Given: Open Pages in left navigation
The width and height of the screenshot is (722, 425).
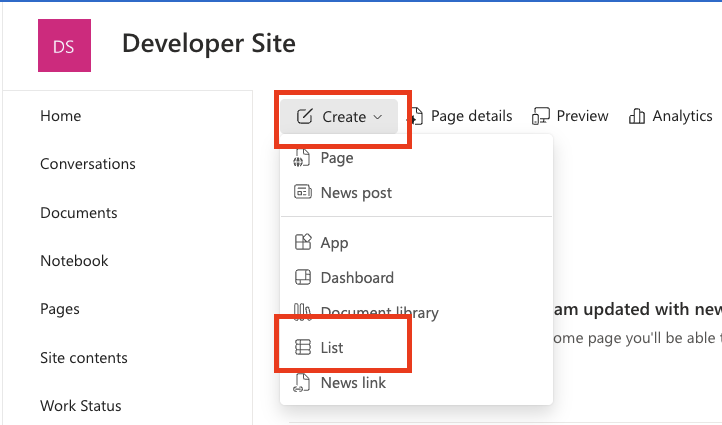Looking at the screenshot, I should [x=60, y=309].
